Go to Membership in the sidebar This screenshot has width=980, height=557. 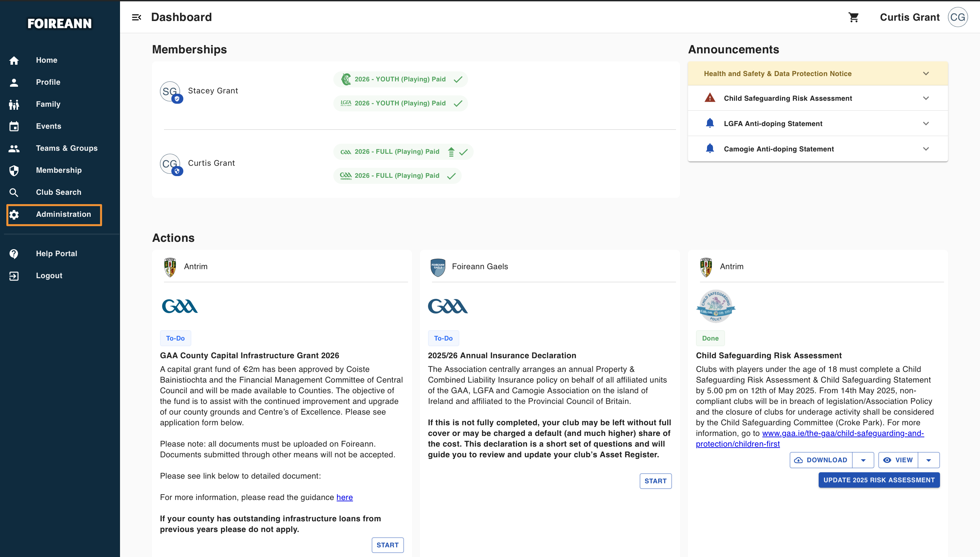(x=58, y=170)
